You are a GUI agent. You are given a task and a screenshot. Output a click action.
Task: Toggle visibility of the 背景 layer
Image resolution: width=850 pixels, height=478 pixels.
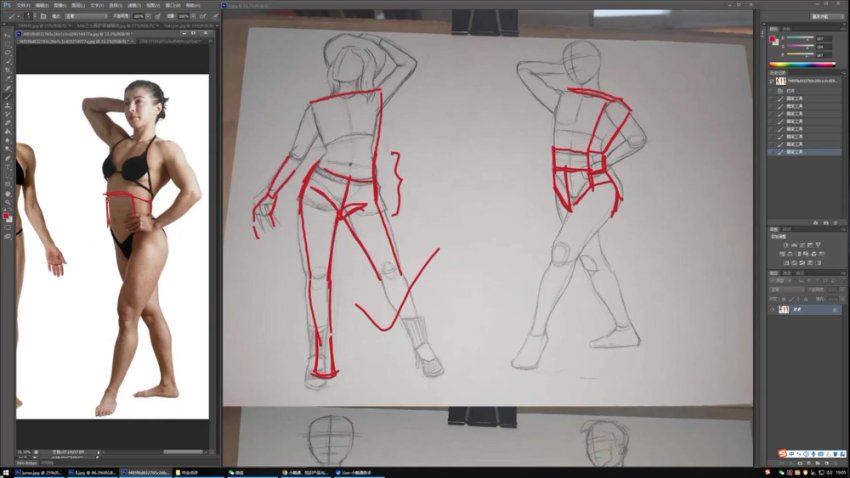772,310
